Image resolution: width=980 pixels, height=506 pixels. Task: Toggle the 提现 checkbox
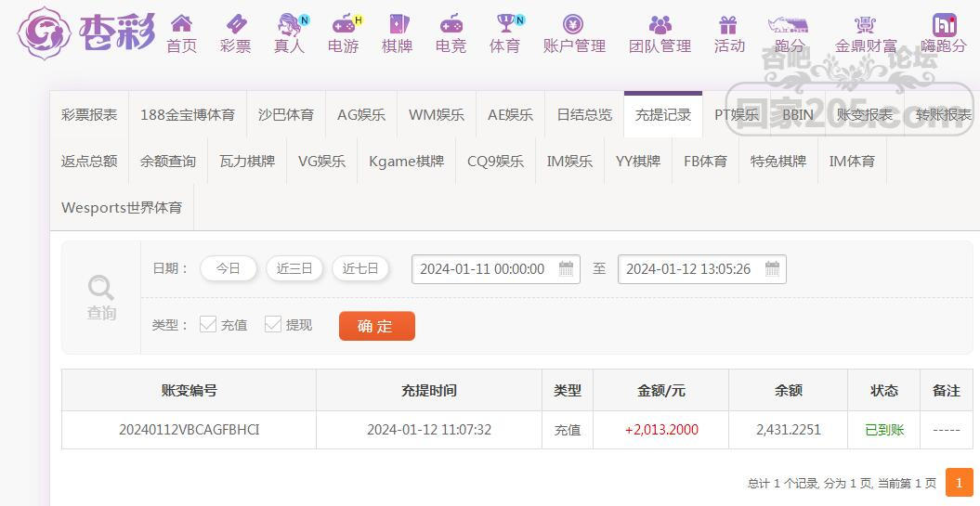tap(273, 324)
